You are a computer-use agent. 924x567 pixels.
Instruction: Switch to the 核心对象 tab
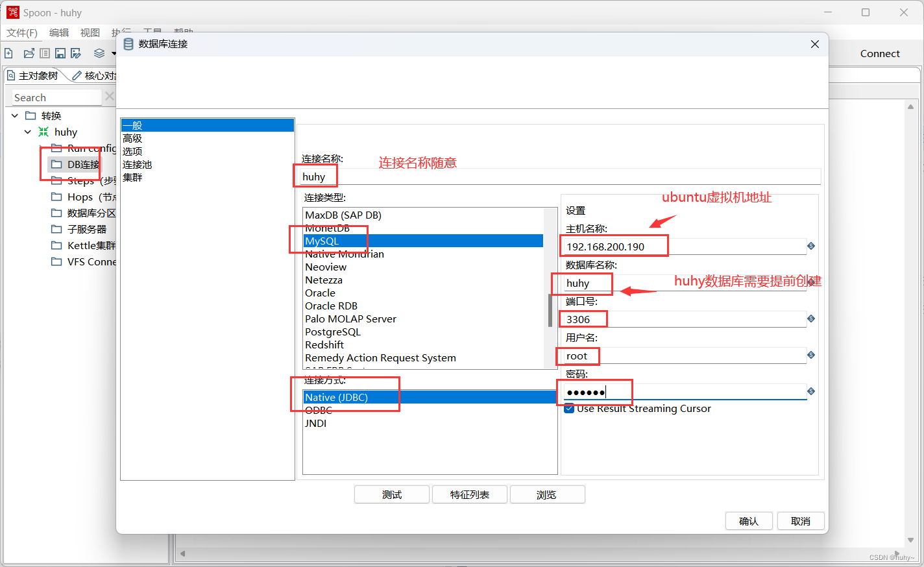coord(95,76)
